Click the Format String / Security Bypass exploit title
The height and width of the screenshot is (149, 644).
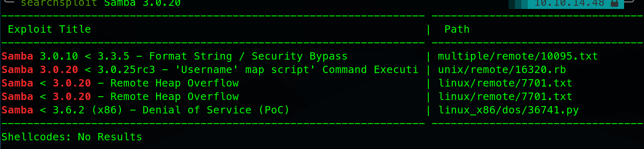point(248,56)
